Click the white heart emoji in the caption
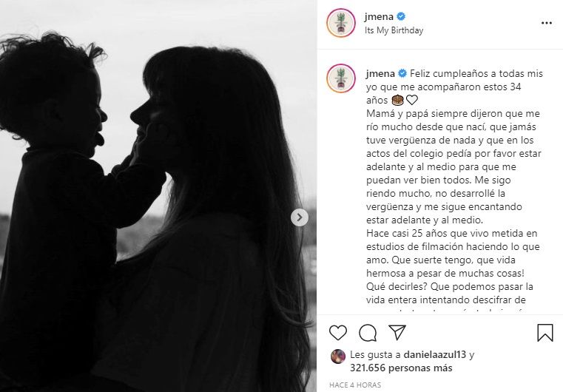The width and height of the screenshot is (563, 392). pos(412,100)
